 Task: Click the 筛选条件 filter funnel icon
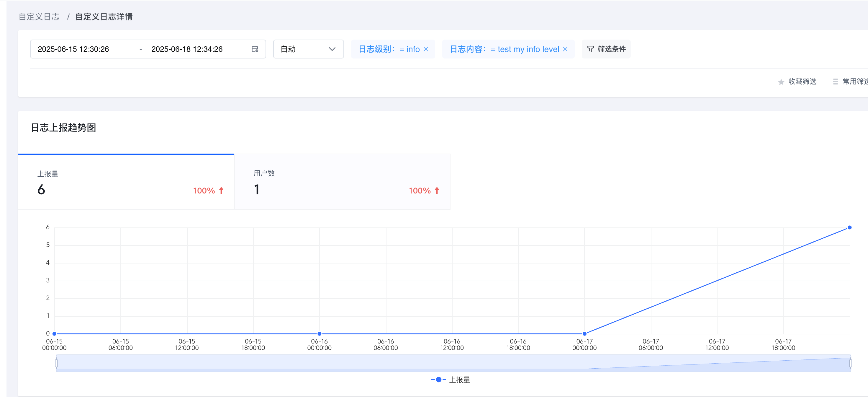click(x=590, y=49)
